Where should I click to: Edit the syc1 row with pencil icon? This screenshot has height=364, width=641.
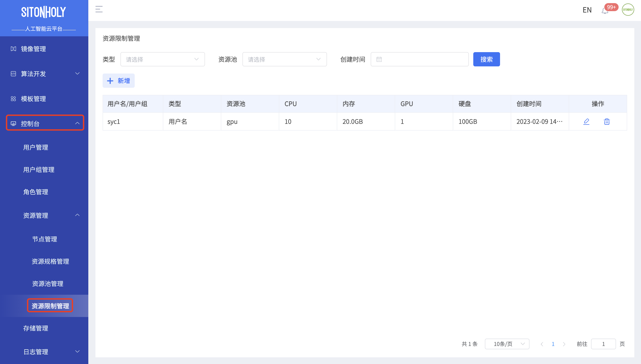586,121
